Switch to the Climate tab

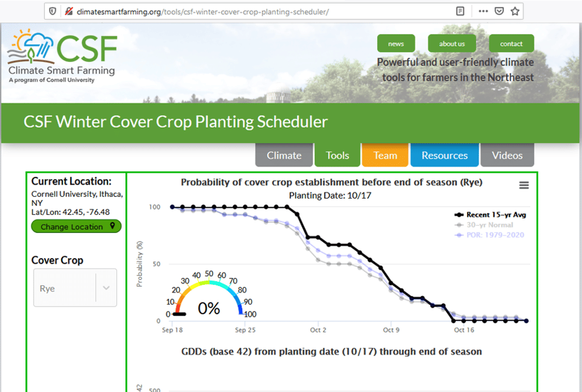284,155
